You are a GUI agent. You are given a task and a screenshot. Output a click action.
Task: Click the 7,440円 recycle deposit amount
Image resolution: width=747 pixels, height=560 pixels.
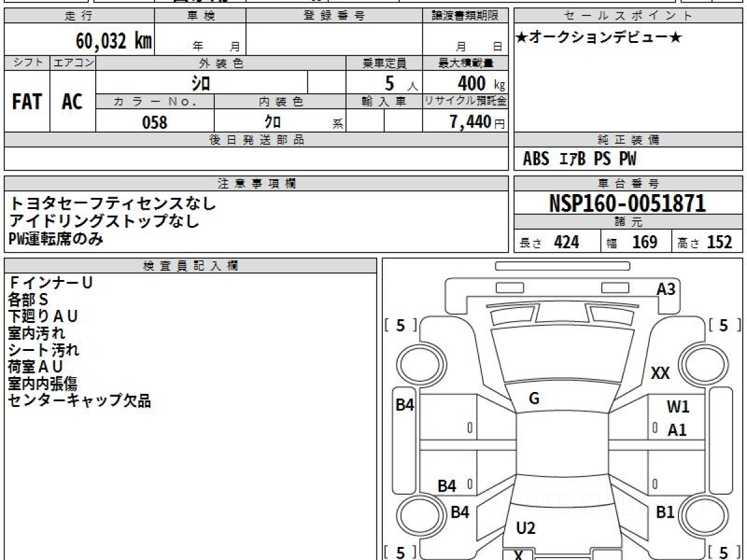[x=477, y=122]
